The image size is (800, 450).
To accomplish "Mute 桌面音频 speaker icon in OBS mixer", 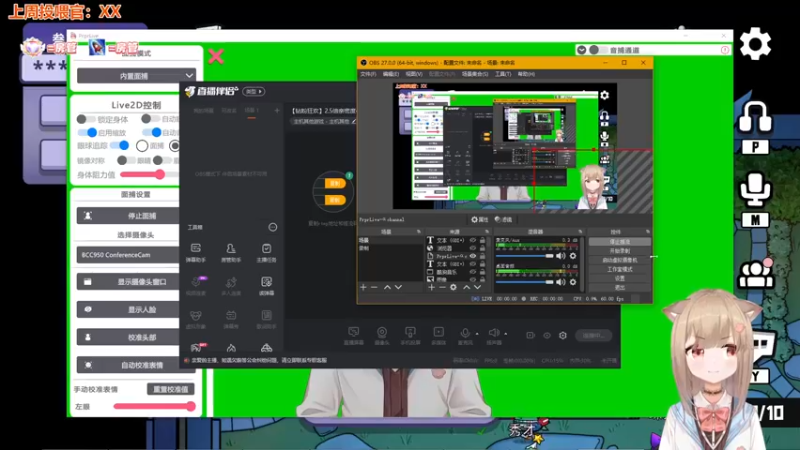I will tap(561, 282).
